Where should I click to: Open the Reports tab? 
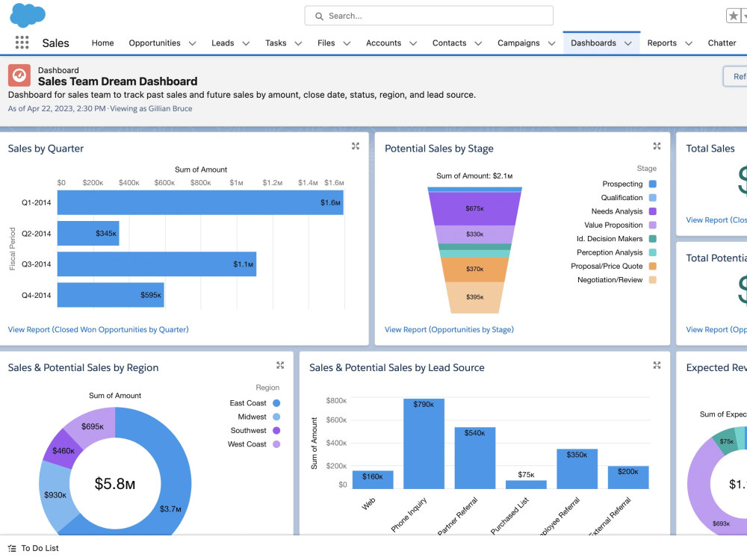(662, 43)
